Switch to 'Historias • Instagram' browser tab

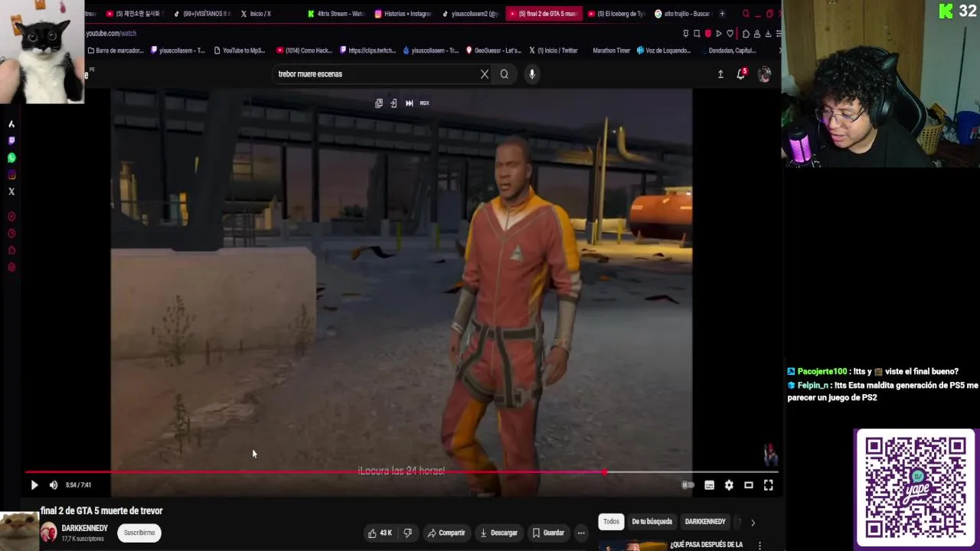point(403,14)
